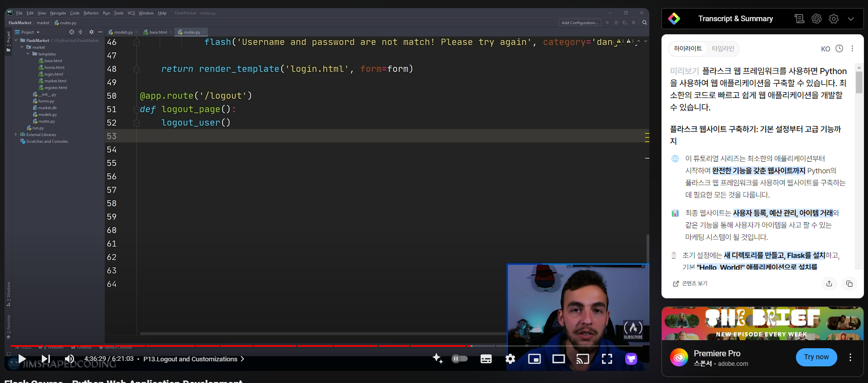Click the summary panel scrollbar
The height and width of the screenshot is (383, 868).
coord(859,82)
